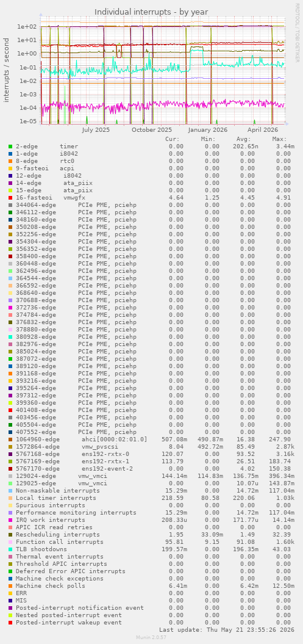Click the red 16-fasteoi vmwgfx legend swatch
This screenshot has height=644, width=303.
(10, 198)
